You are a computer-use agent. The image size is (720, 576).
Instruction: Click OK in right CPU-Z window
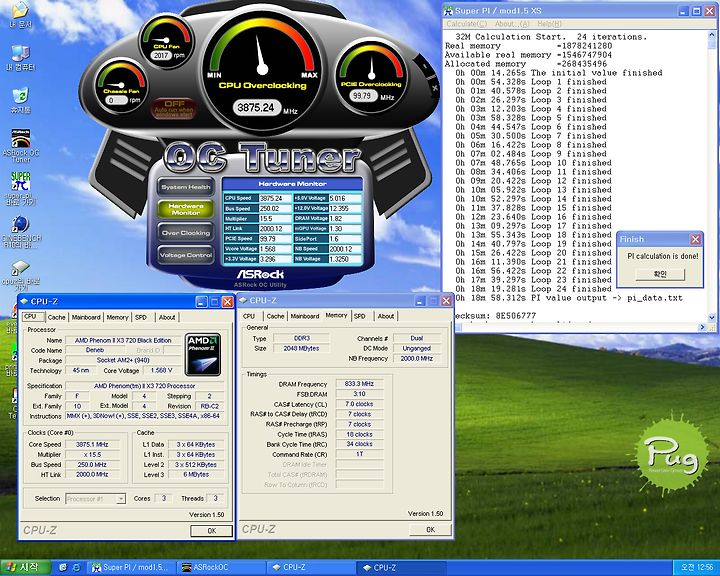(x=430, y=530)
